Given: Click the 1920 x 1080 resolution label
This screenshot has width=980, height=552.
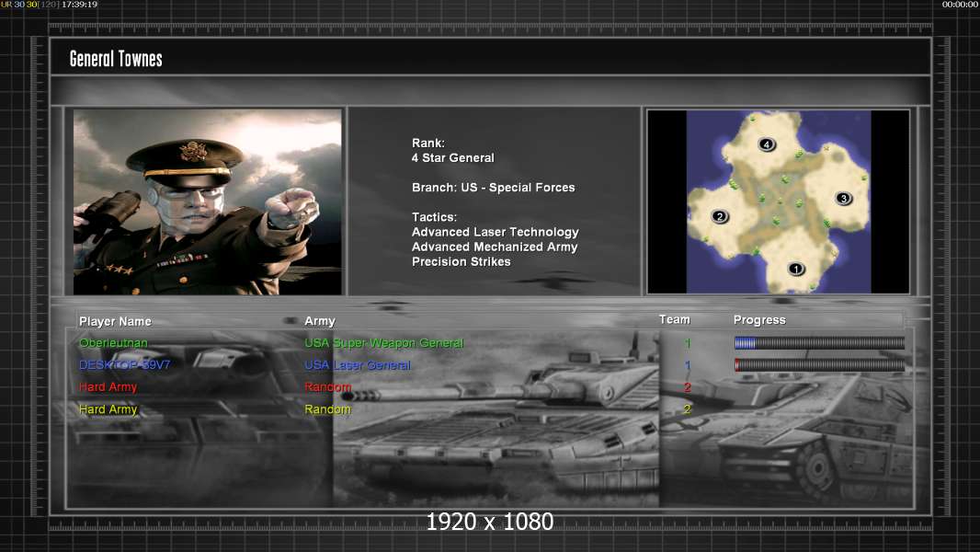Looking at the screenshot, I should [x=489, y=522].
